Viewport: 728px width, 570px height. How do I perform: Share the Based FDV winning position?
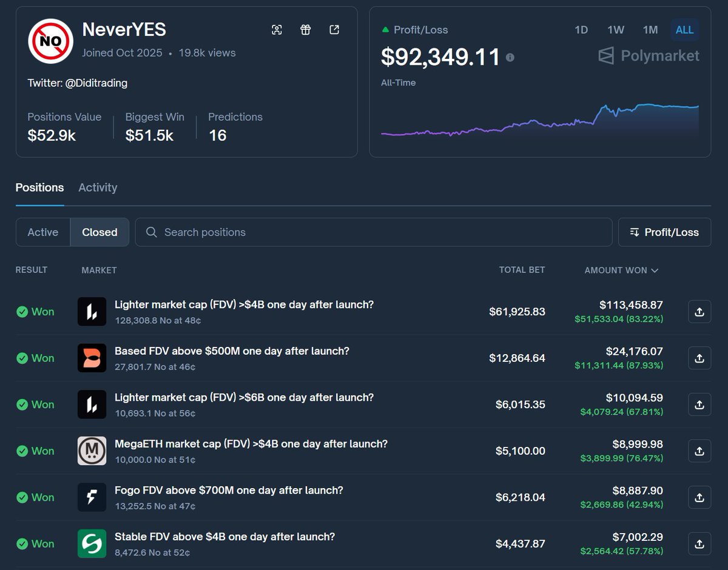click(699, 358)
